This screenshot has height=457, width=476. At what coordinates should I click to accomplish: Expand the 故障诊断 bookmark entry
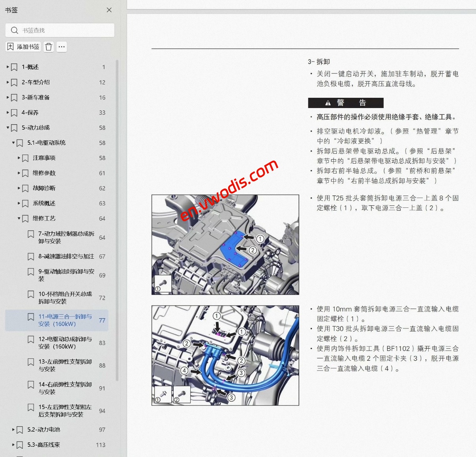point(19,188)
